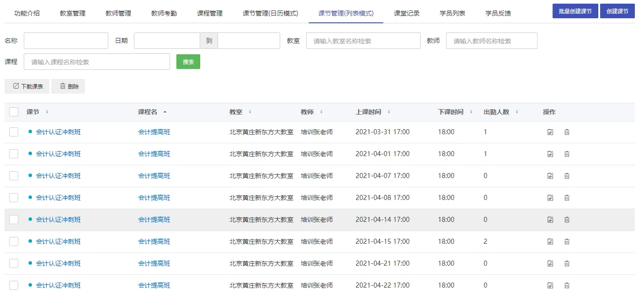
Task: Tick checkbox for the 2021-04-15 lesson row
Action: 14,241
